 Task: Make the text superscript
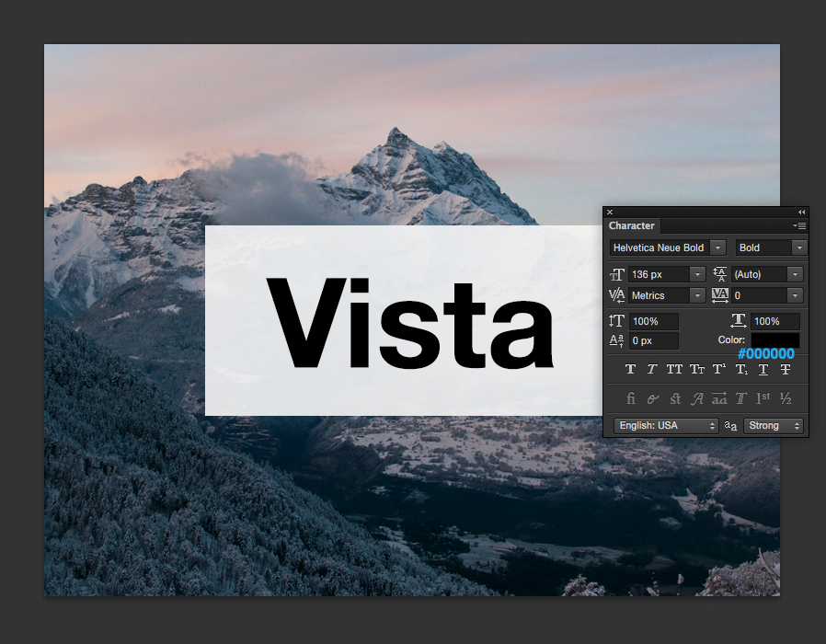(x=718, y=369)
